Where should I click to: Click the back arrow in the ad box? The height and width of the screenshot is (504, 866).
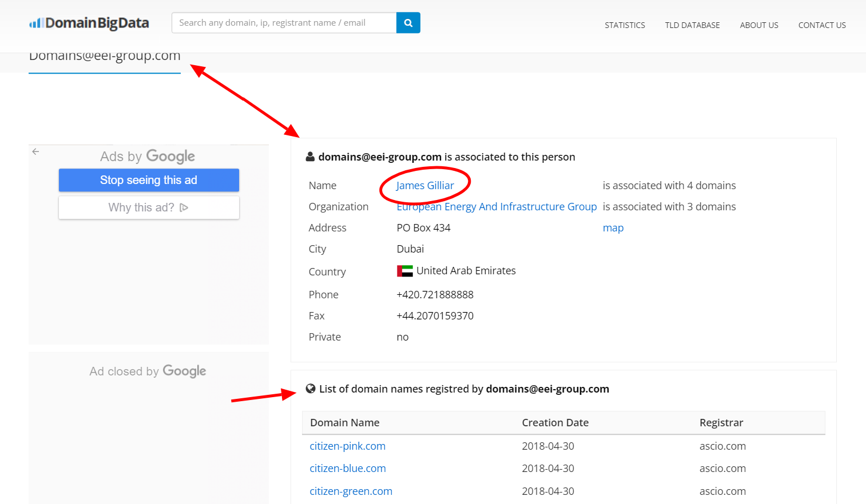[35, 151]
